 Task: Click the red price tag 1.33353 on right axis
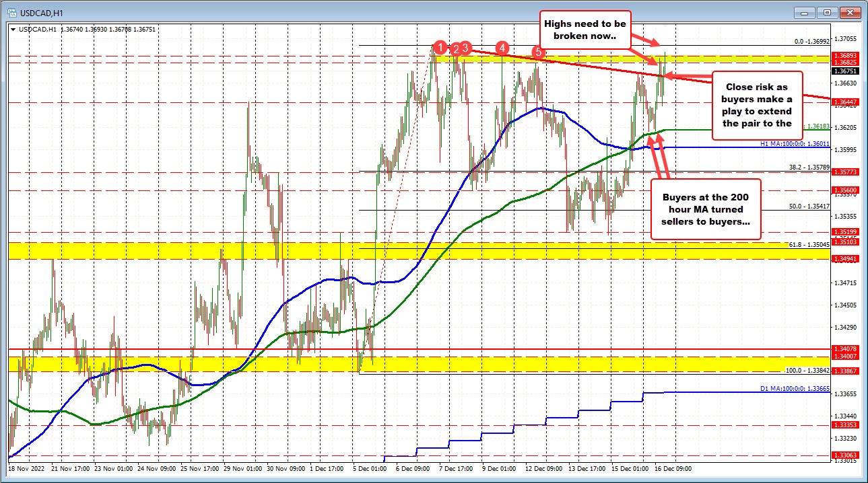point(846,425)
